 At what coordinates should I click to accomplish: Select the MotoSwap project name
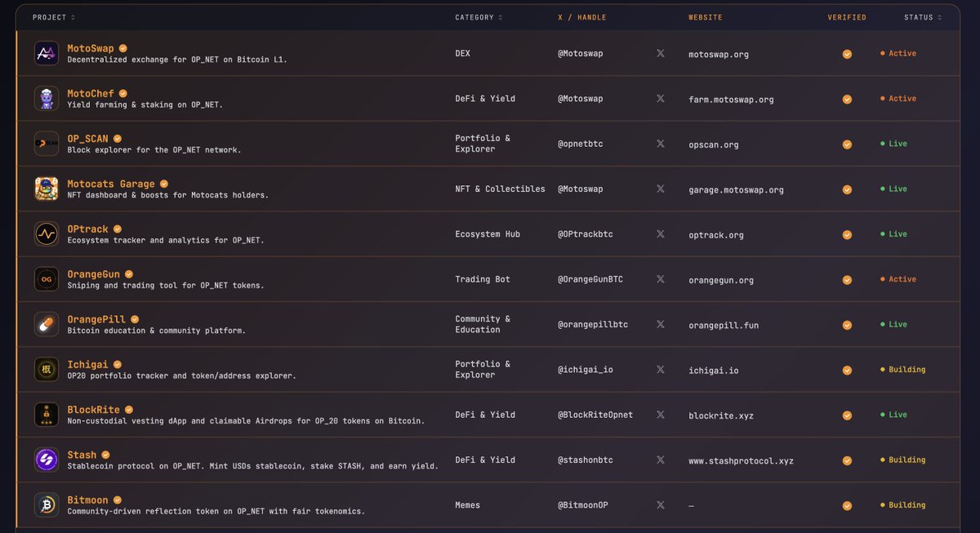pyautogui.click(x=91, y=48)
